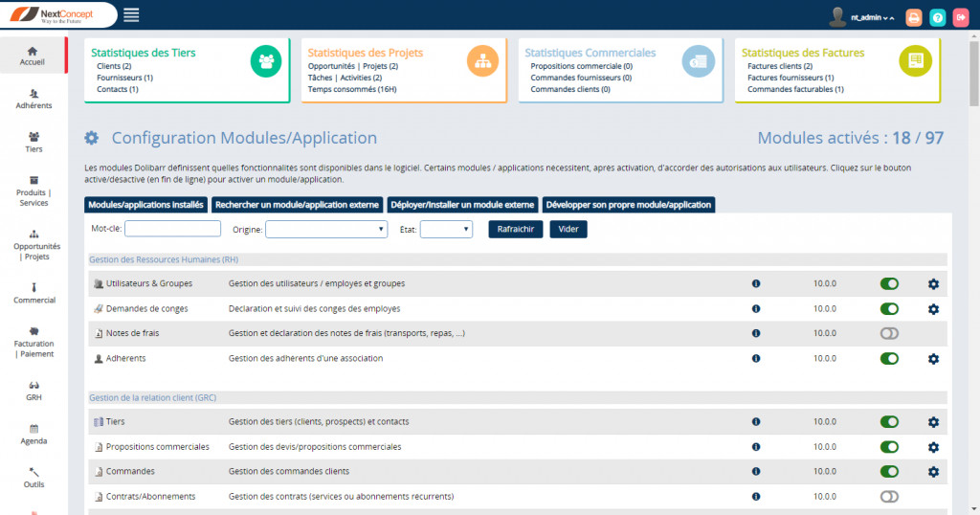Open help via question mark icon

[x=938, y=17]
